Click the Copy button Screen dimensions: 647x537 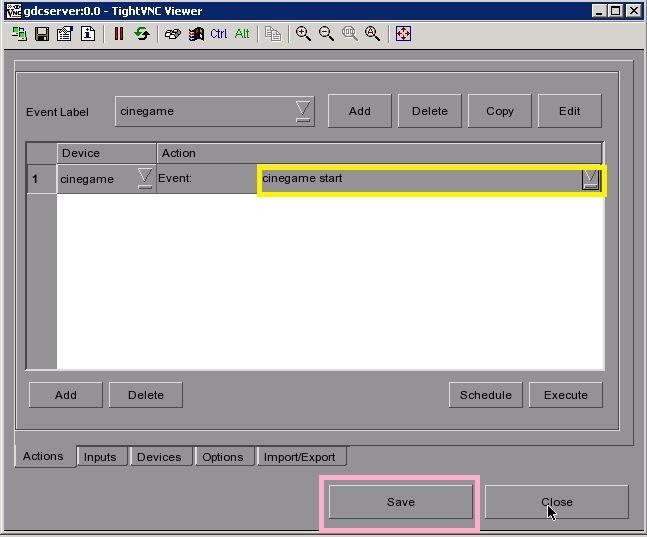point(500,111)
